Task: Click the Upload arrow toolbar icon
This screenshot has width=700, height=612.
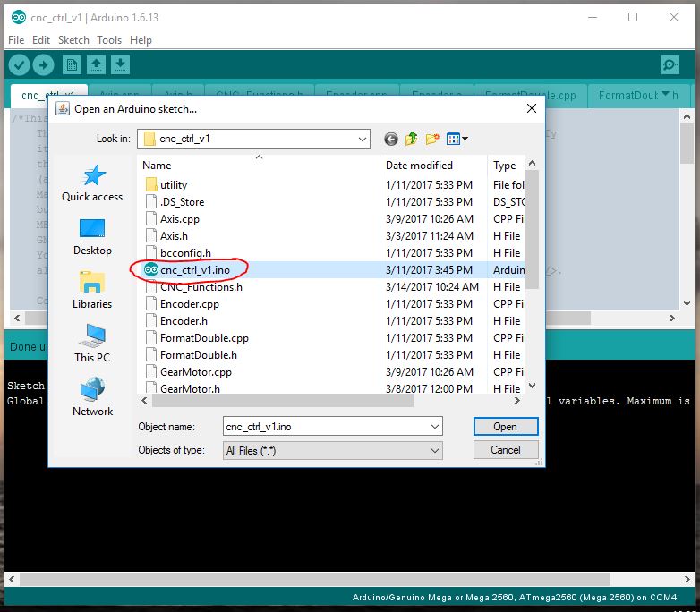Action: [43, 65]
